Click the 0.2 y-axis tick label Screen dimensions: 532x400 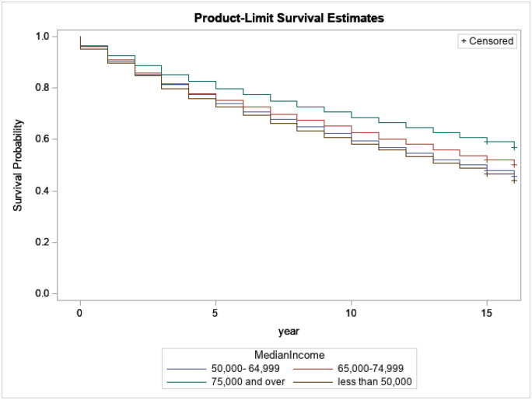42,242
